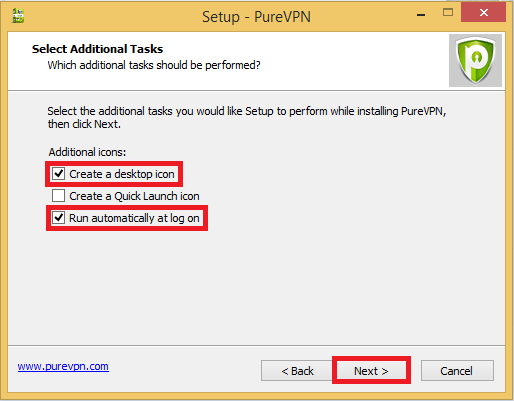The width and height of the screenshot is (514, 401).
Task: Close the PureVPN setup window
Action: (x=483, y=13)
